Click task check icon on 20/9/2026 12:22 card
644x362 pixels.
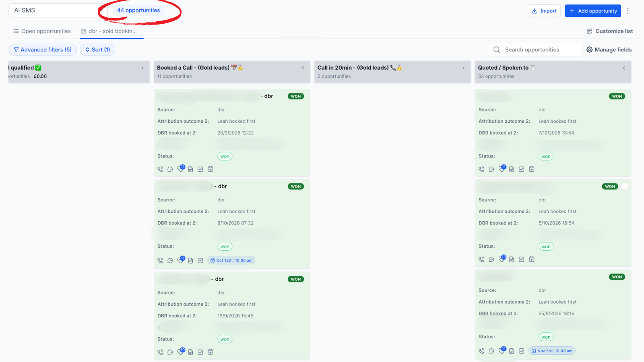coord(200,169)
